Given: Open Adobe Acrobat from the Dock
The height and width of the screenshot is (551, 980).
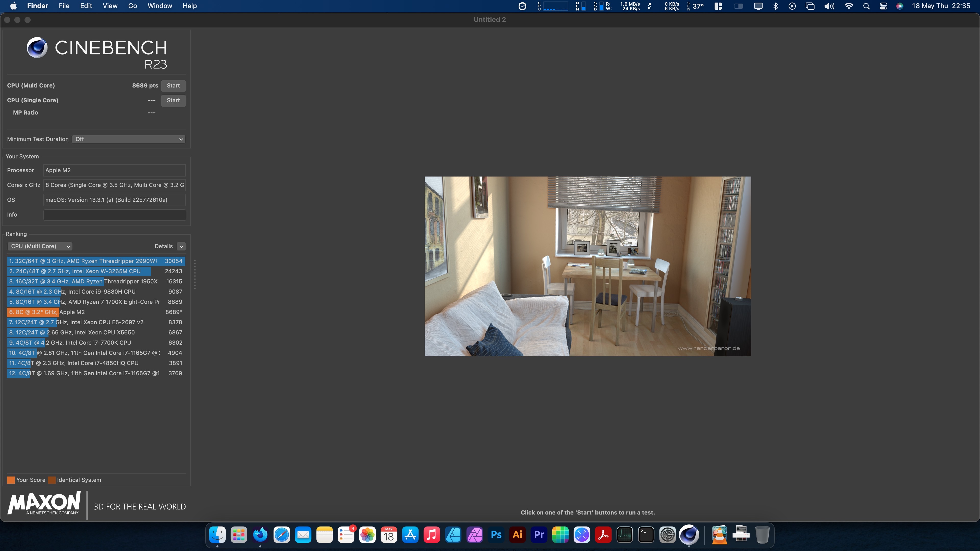Looking at the screenshot, I should tap(603, 535).
